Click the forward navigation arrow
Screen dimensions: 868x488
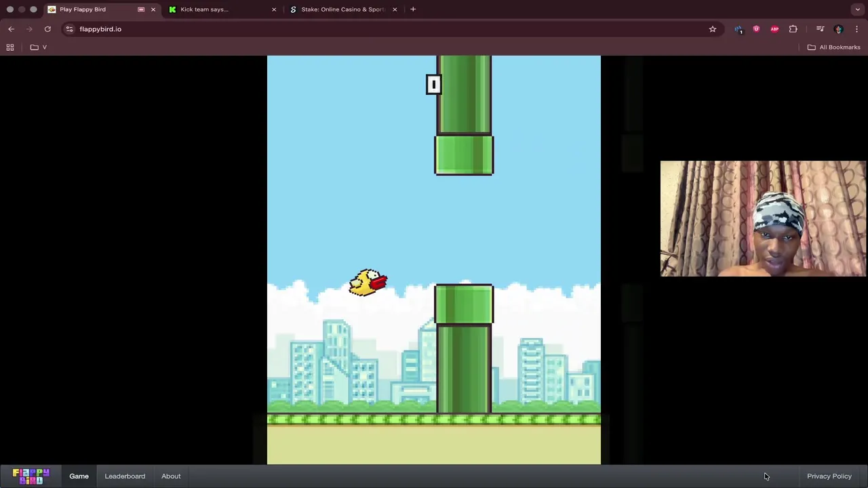29,29
